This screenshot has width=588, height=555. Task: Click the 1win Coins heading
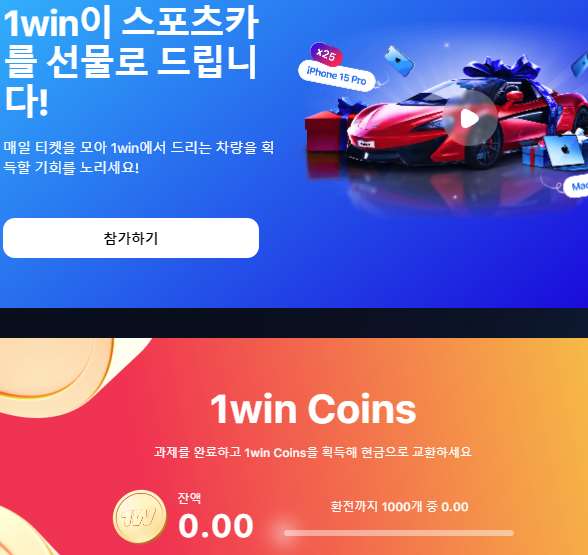(314, 409)
